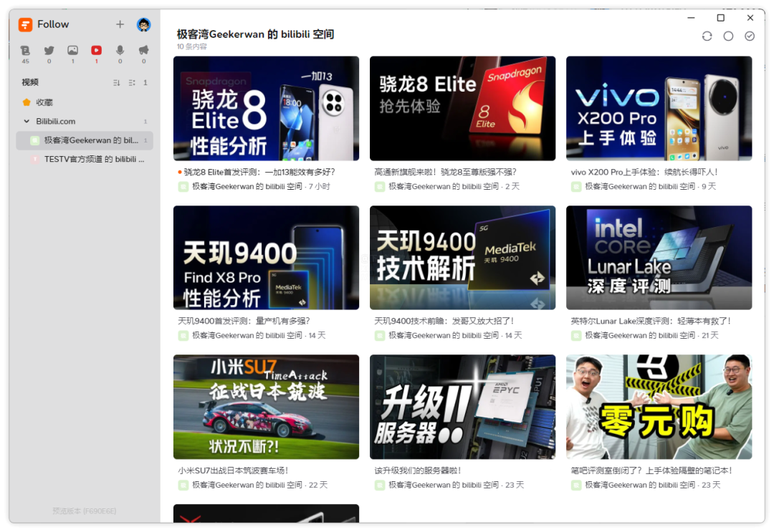This screenshot has width=774, height=532.
Task: Click the feed source line dated '2 天'
Action: click(447, 186)
